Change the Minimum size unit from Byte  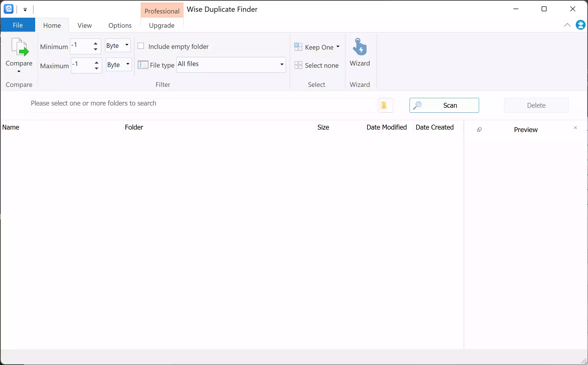pos(118,45)
